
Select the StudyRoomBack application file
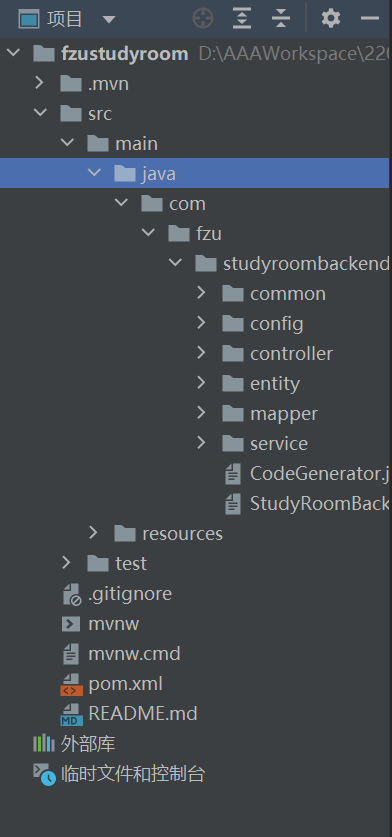[x=307, y=503]
